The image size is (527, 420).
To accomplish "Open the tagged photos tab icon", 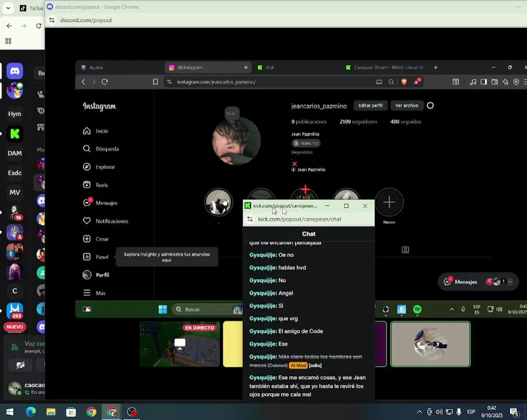I will 406,250.
